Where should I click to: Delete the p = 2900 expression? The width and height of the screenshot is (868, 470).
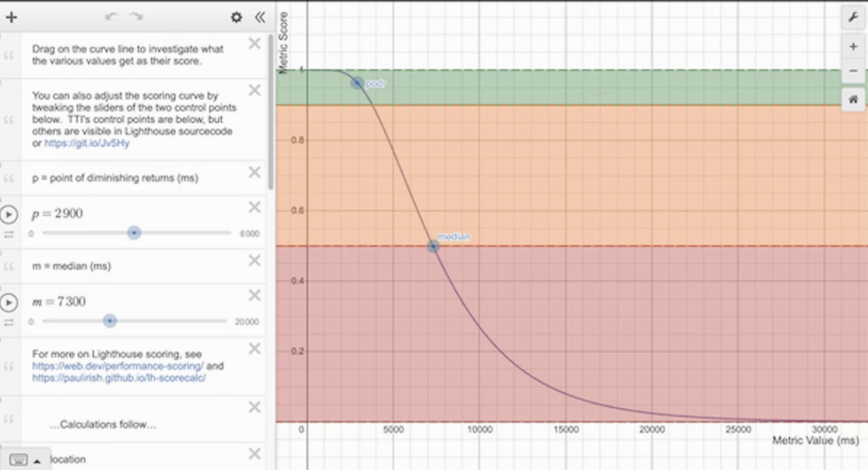255,207
